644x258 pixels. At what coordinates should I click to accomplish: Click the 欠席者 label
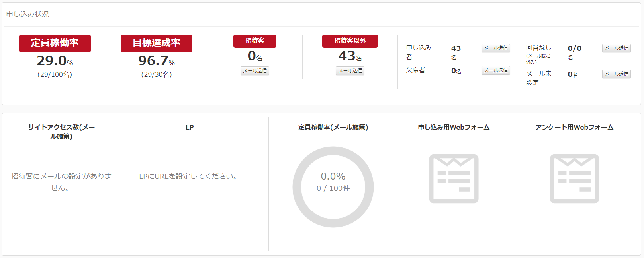point(415,70)
